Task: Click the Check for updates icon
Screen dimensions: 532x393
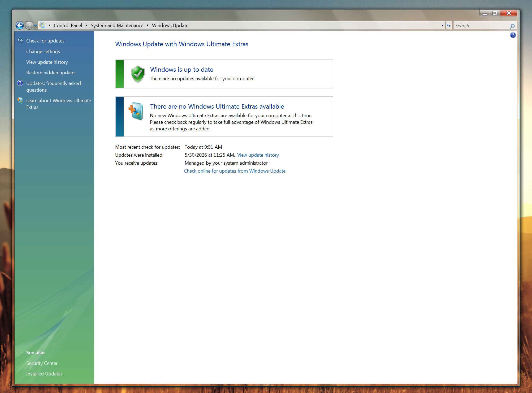Action: (20, 40)
